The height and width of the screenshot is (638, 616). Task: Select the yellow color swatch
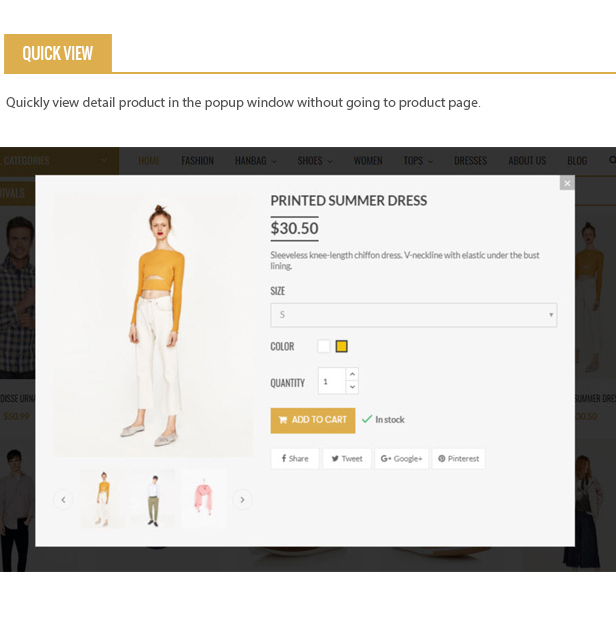[341, 346]
